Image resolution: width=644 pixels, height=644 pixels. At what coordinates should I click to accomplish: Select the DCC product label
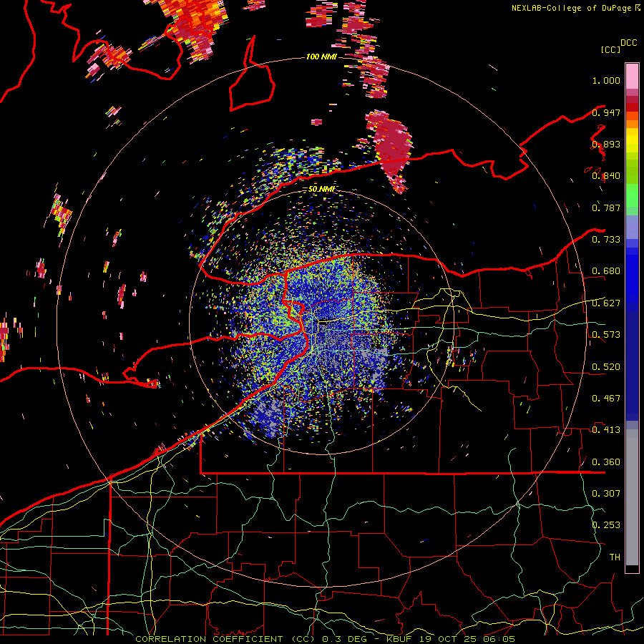click(x=628, y=43)
